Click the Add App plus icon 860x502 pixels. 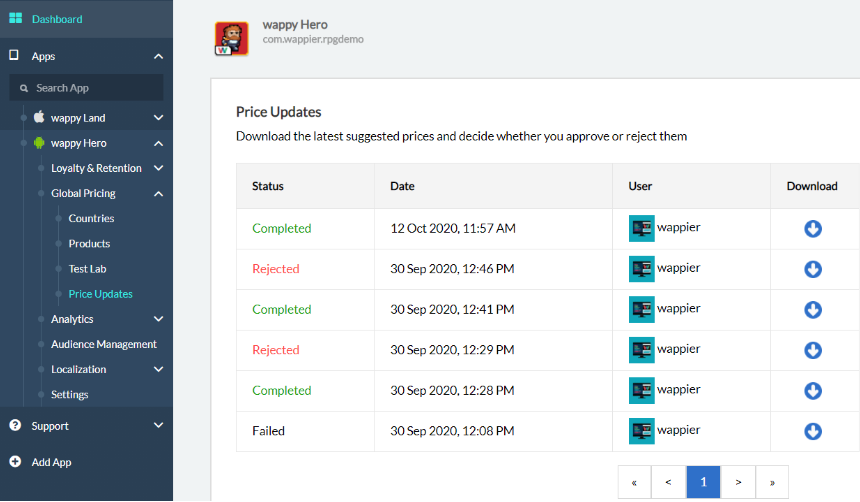click(x=15, y=461)
